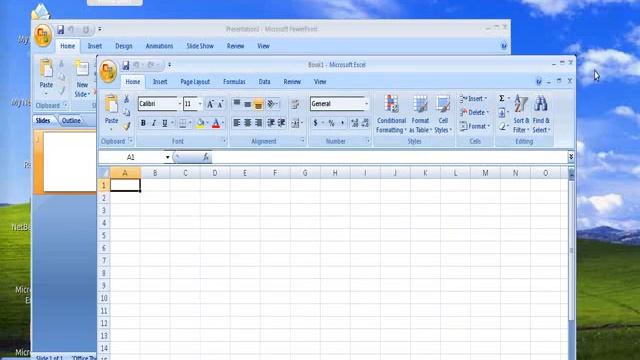This screenshot has width=640, height=360.
Task: Click Accounting dollar format icon
Action: pyautogui.click(x=316, y=123)
